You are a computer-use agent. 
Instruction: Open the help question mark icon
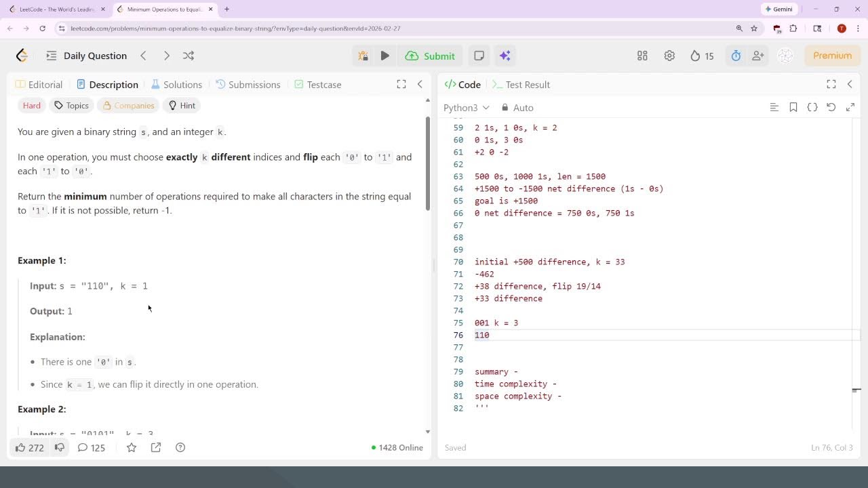[180, 447]
